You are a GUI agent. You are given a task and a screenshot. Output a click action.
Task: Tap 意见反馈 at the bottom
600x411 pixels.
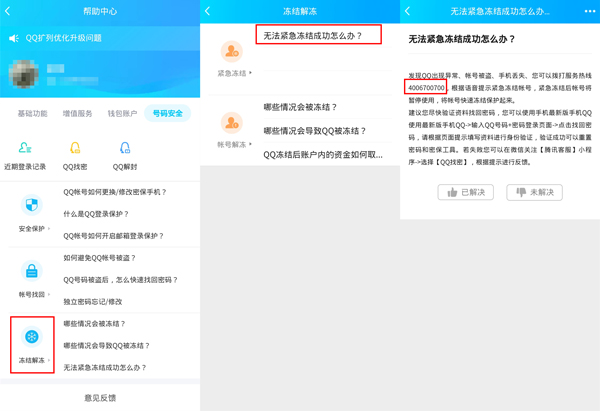tap(100, 398)
